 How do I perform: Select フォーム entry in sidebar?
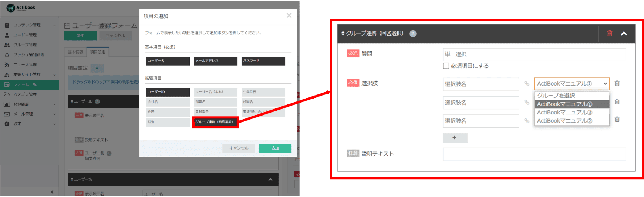pos(30,84)
